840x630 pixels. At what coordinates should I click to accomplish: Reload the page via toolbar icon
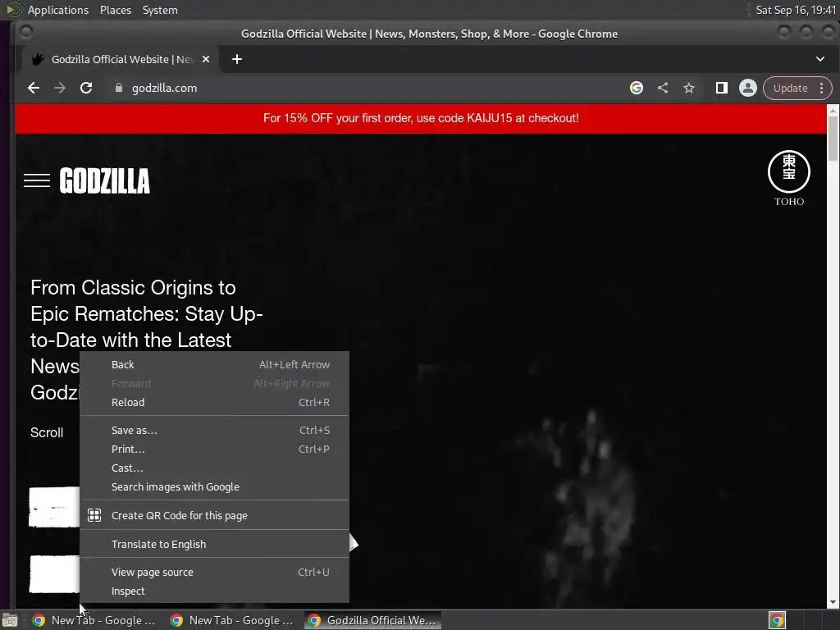tap(85, 88)
